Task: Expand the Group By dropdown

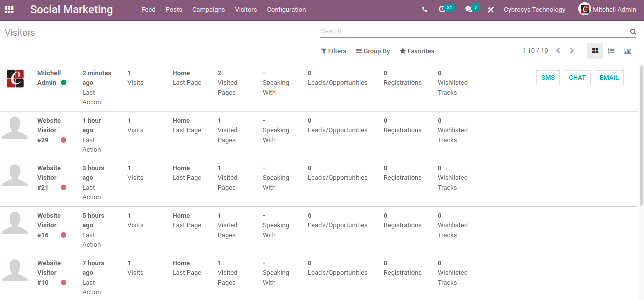Action: click(x=373, y=51)
